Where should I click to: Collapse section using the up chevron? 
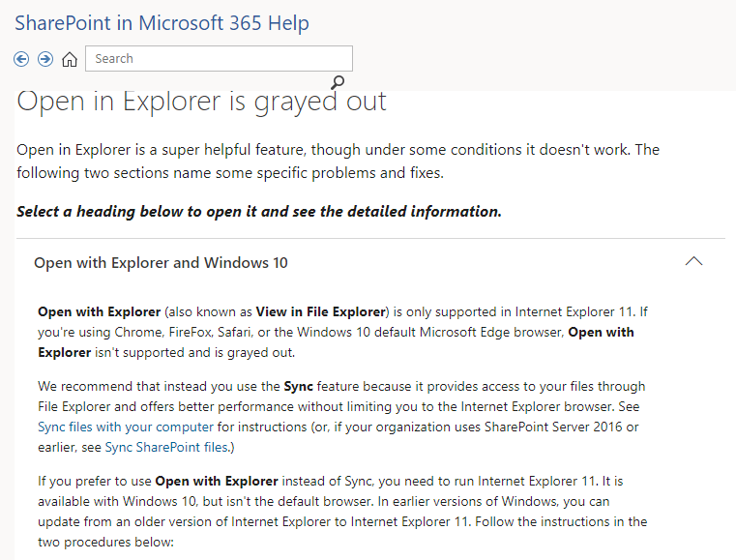[693, 261]
